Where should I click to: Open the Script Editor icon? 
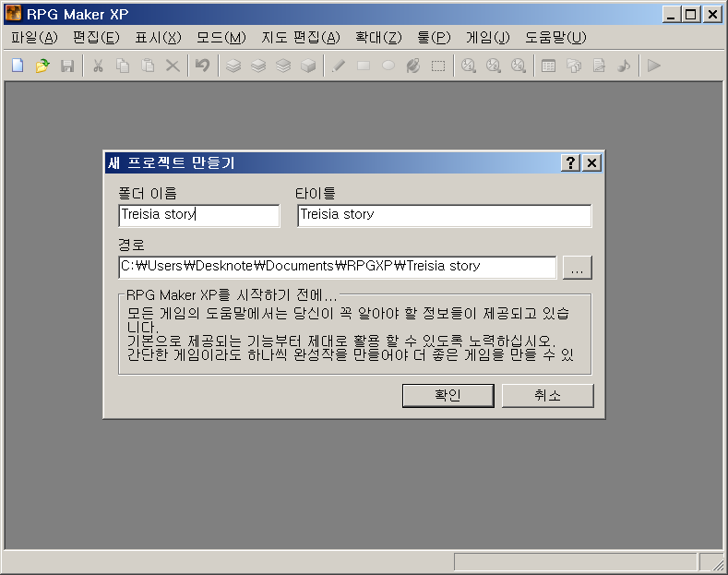(599, 66)
